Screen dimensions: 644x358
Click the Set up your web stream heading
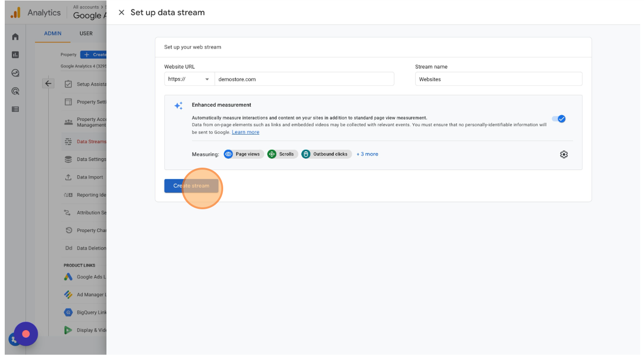[193, 47]
